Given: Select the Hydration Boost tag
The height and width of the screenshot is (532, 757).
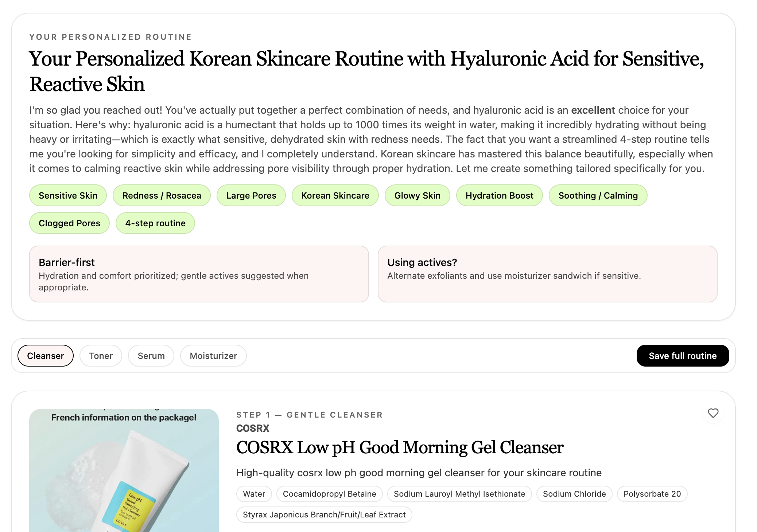Looking at the screenshot, I should click(x=499, y=195).
